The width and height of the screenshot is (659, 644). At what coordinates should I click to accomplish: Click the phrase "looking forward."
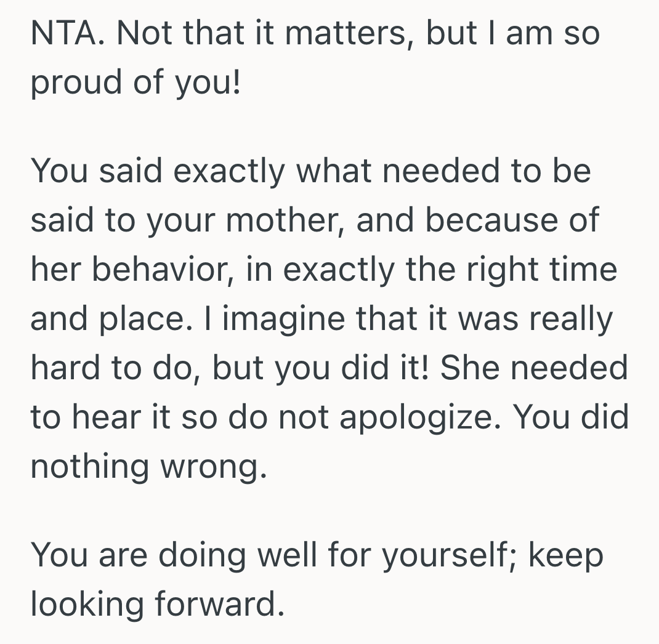coord(158,604)
